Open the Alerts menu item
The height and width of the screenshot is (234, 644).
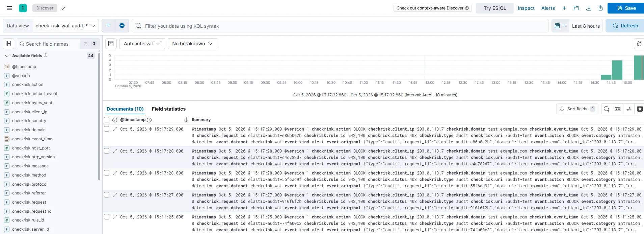click(x=548, y=8)
